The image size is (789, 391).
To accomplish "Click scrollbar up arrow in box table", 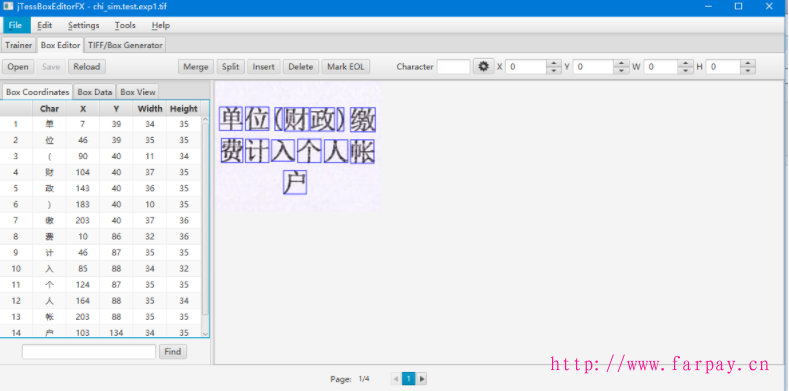I will pos(205,120).
